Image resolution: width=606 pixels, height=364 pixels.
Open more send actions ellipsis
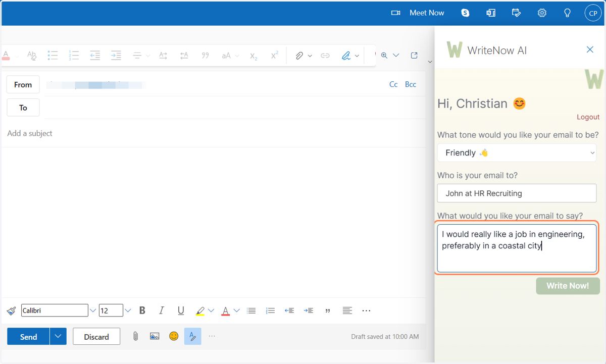point(212,336)
